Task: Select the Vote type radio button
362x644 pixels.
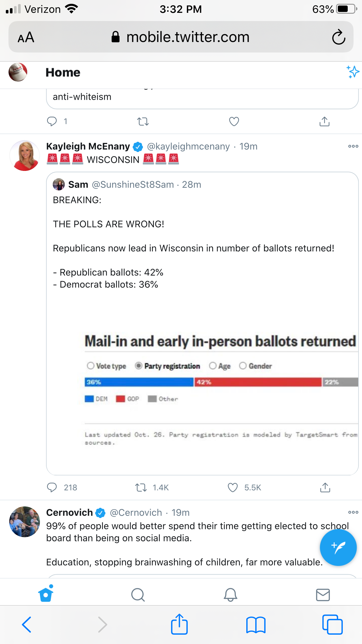Action: click(91, 366)
